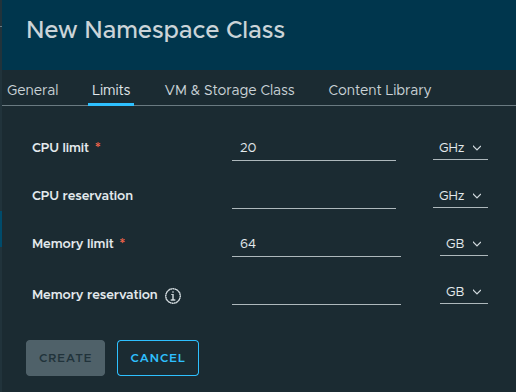Focus the Memory limit input field
Viewport: 516px width, 392px height.
tap(316, 244)
